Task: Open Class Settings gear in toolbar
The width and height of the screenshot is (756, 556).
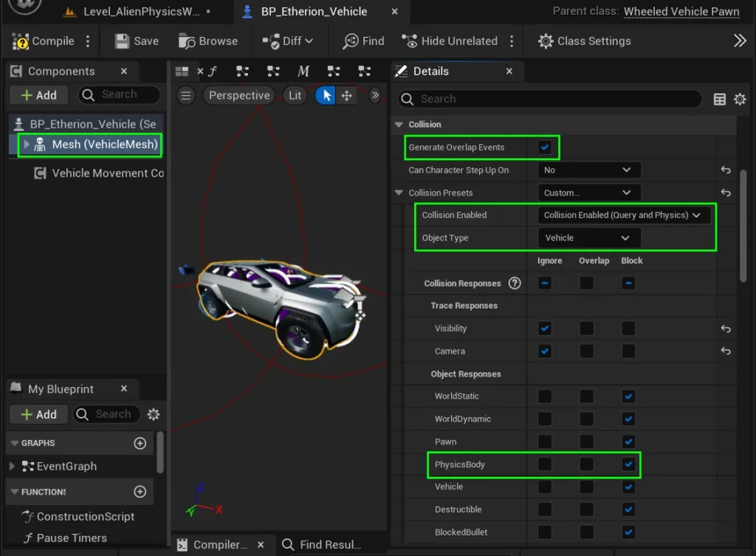Action: coord(546,41)
